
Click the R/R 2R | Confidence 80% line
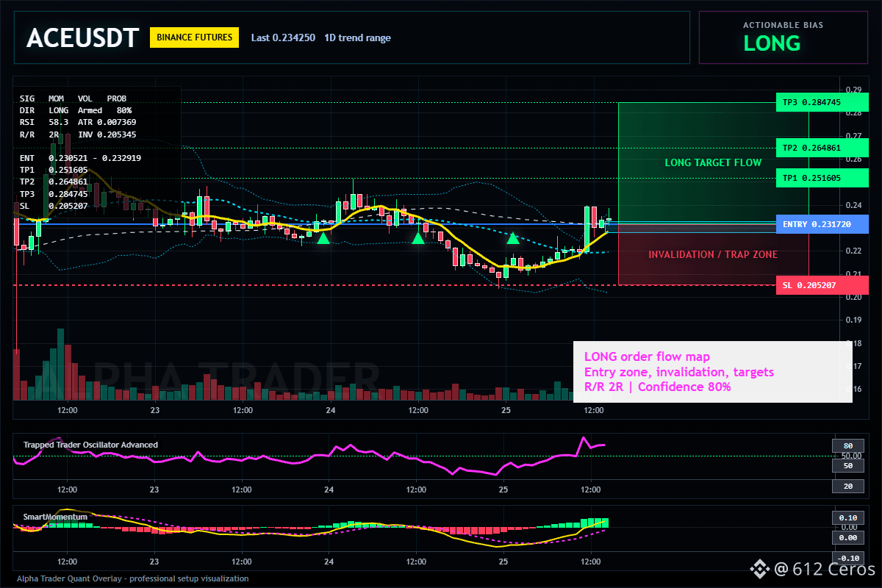pyautogui.click(x=658, y=387)
